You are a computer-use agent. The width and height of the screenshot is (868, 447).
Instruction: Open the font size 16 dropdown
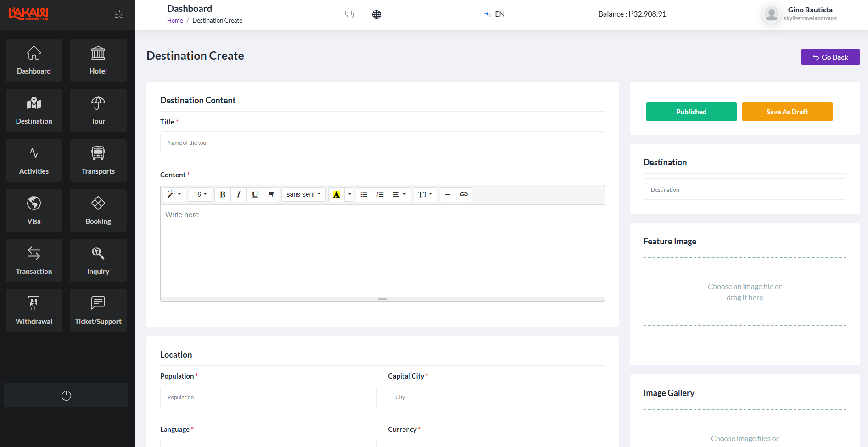[x=200, y=194]
